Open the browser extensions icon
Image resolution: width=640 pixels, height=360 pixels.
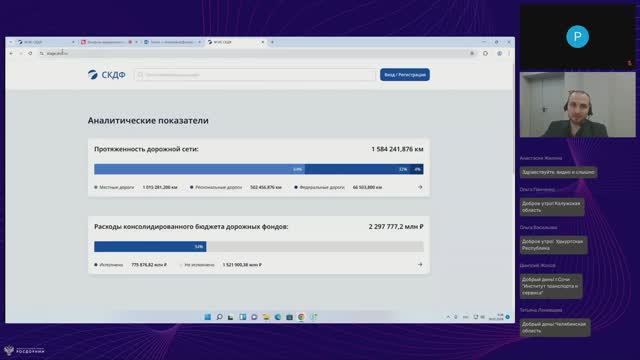485,53
